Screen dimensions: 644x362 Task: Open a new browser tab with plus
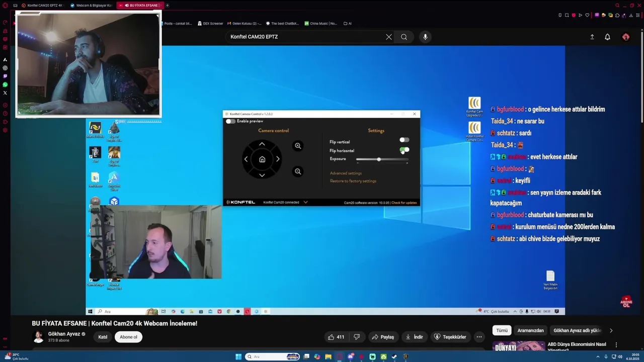[x=168, y=6]
